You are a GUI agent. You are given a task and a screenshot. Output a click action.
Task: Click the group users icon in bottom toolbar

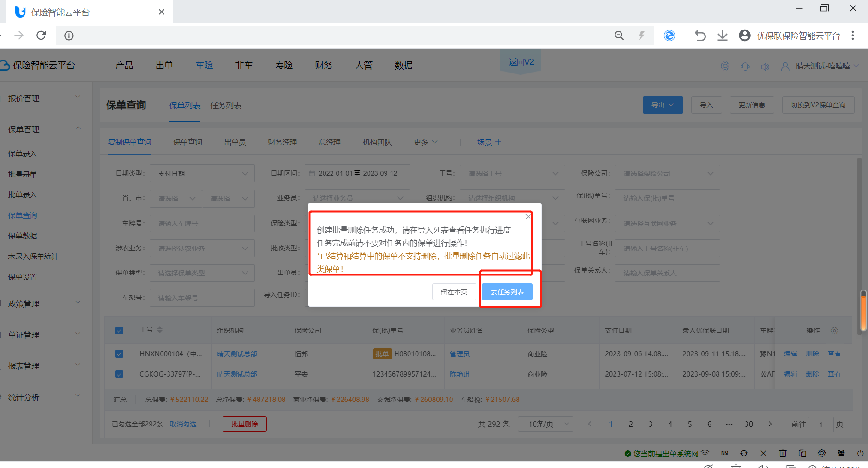click(841, 453)
